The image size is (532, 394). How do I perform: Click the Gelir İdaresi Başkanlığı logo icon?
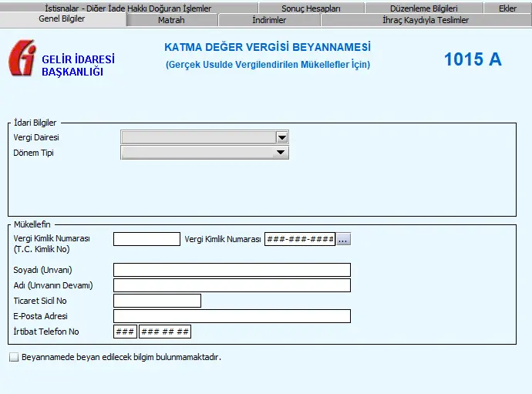(22, 59)
